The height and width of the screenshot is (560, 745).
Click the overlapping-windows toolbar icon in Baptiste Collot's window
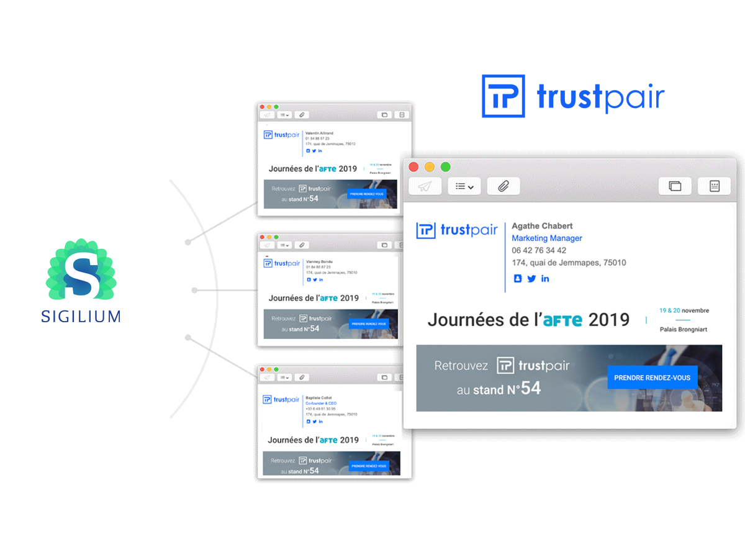point(384,377)
